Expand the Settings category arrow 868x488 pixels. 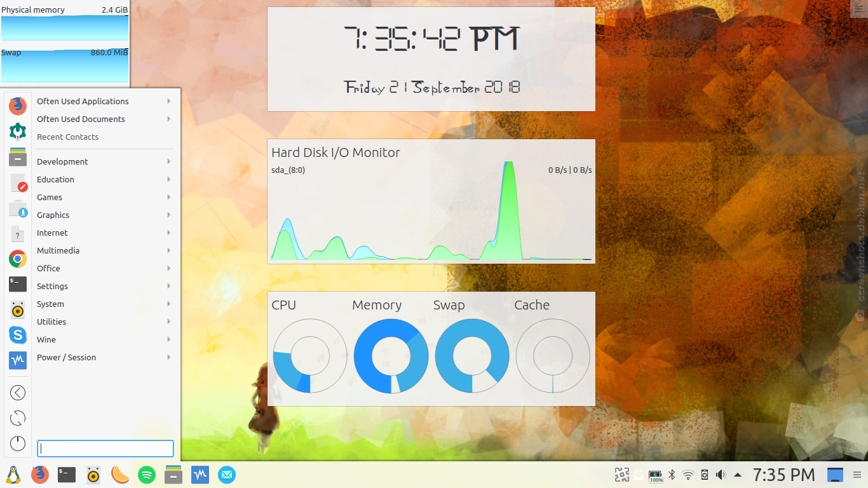click(x=169, y=286)
